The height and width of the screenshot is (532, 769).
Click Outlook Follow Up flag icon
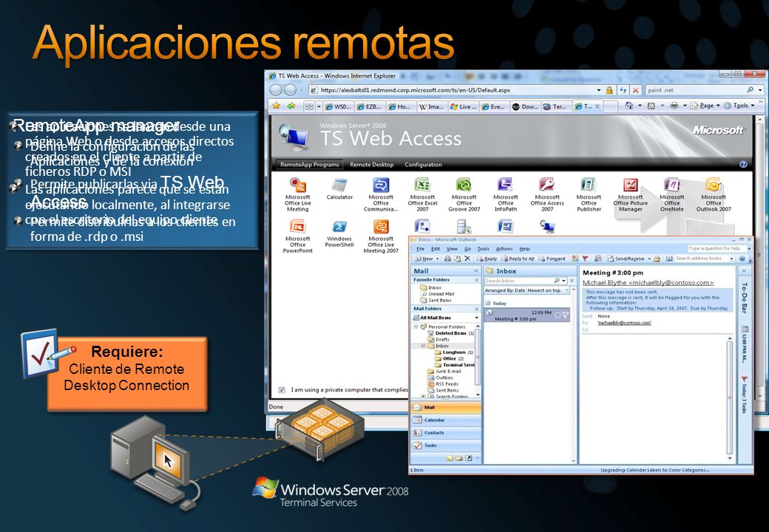(x=586, y=259)
